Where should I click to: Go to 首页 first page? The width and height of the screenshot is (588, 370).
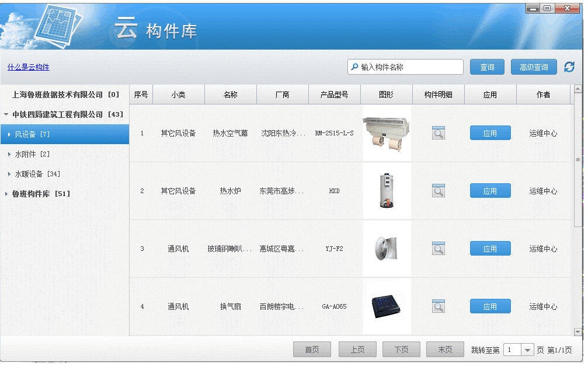tap(312, 350)
